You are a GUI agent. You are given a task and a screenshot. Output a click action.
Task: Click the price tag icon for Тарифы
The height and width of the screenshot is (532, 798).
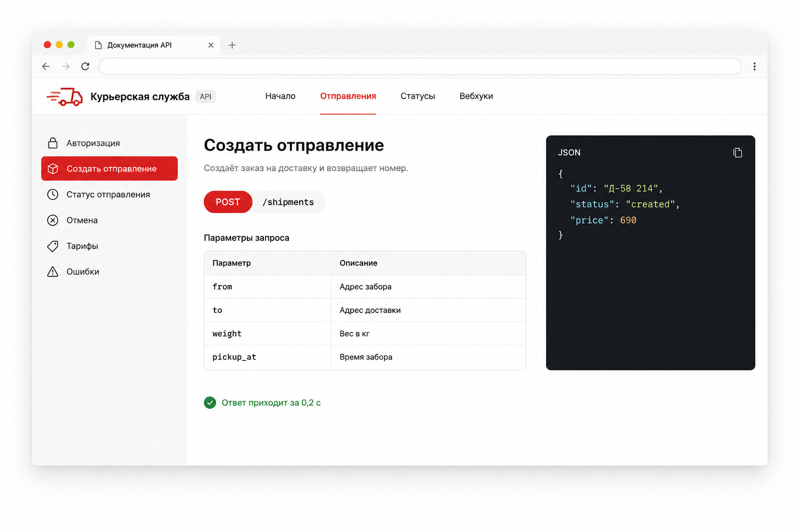(52, 246)
